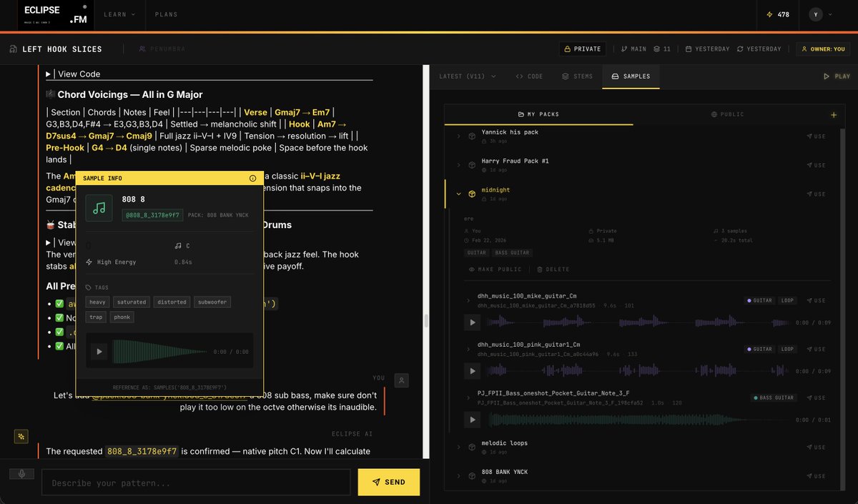This screenshot has width=858, height=504.
Task: Use the Harry Fraud Pack #1
Action: tap(816, 165)
